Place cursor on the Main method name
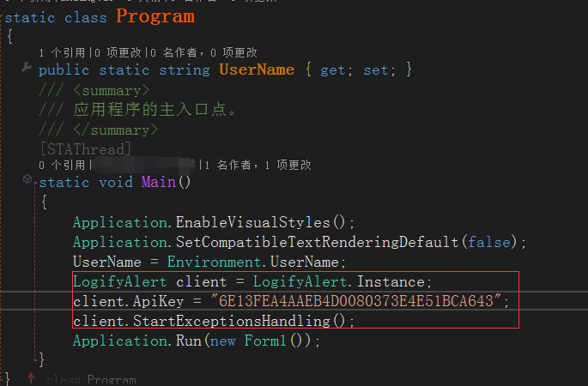The width and height of the screenshot is (588, 386). [158, 182]
